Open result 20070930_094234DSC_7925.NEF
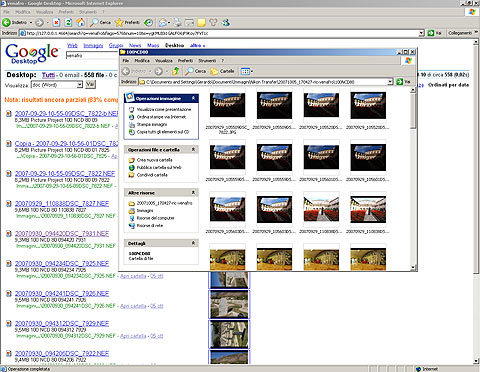The width and height of the screenshot is (480, 372). 62,263
